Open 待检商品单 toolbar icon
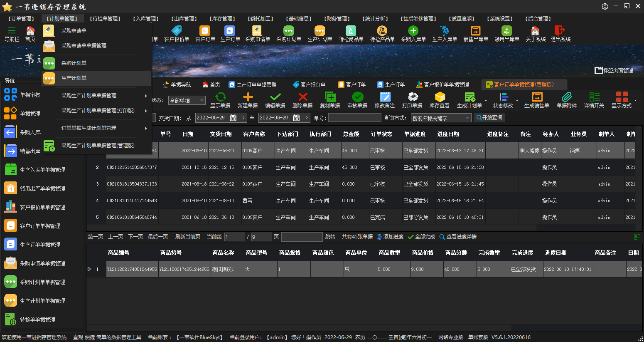Screen dimensions: 644x342 [x=351, y=33]
